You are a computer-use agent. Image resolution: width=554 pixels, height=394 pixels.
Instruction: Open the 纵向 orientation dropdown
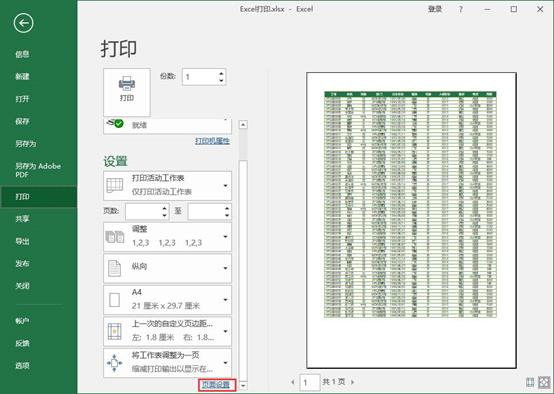[167, 268]
